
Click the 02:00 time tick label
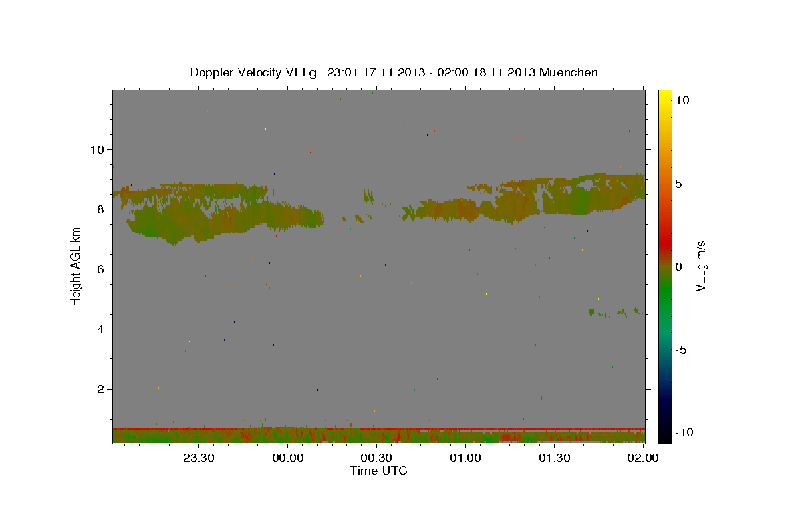click(x=642, y=458)
